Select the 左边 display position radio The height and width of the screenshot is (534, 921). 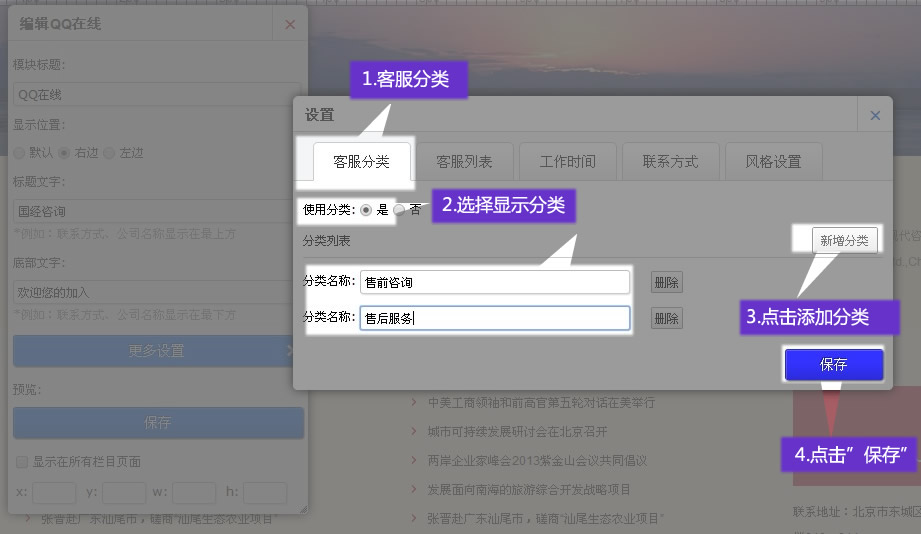[109, 153]
